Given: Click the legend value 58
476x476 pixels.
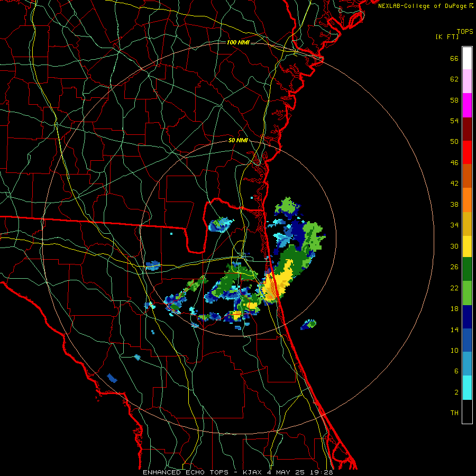Looking at the screenshot, I should click(x=454, y=100).
